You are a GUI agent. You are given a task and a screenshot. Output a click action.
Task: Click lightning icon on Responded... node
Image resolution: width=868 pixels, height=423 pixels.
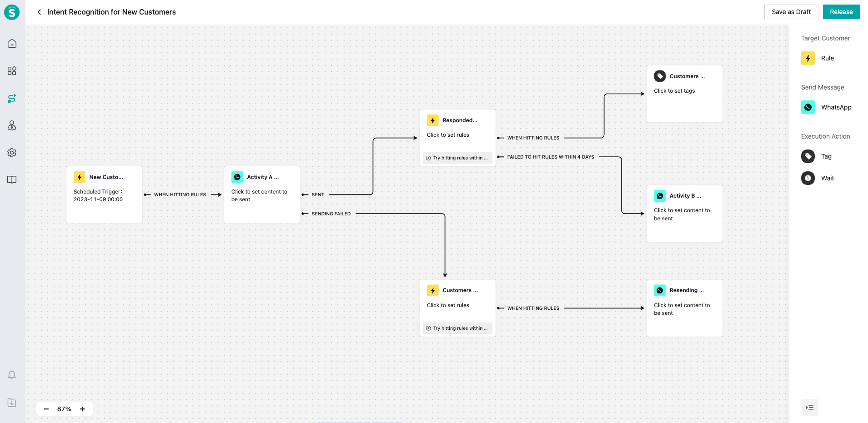click(433, 120)
